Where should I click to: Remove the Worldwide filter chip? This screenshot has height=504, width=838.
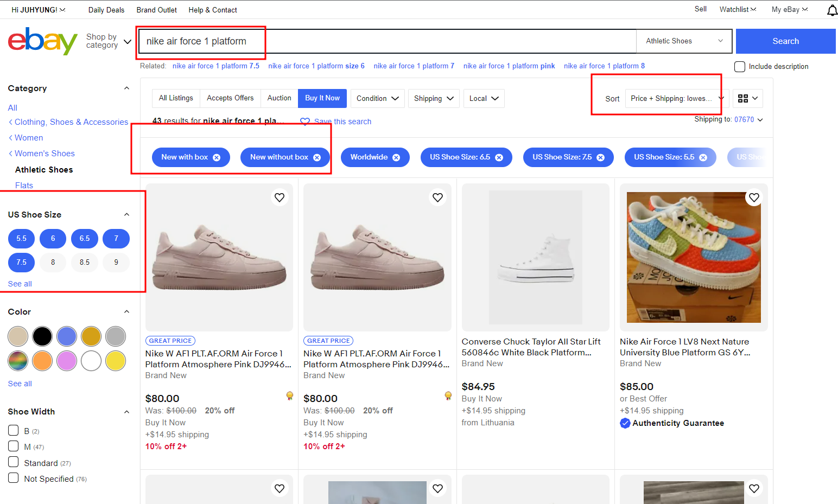click(396, 157)
